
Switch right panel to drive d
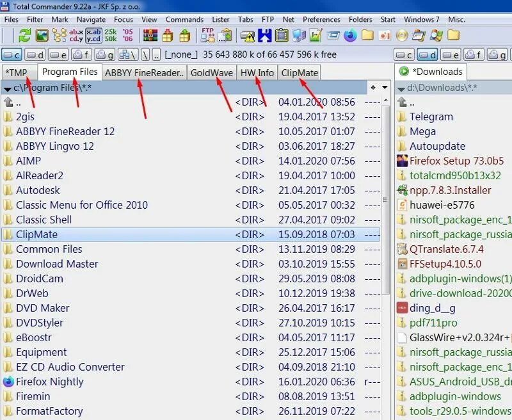point(428,55)
